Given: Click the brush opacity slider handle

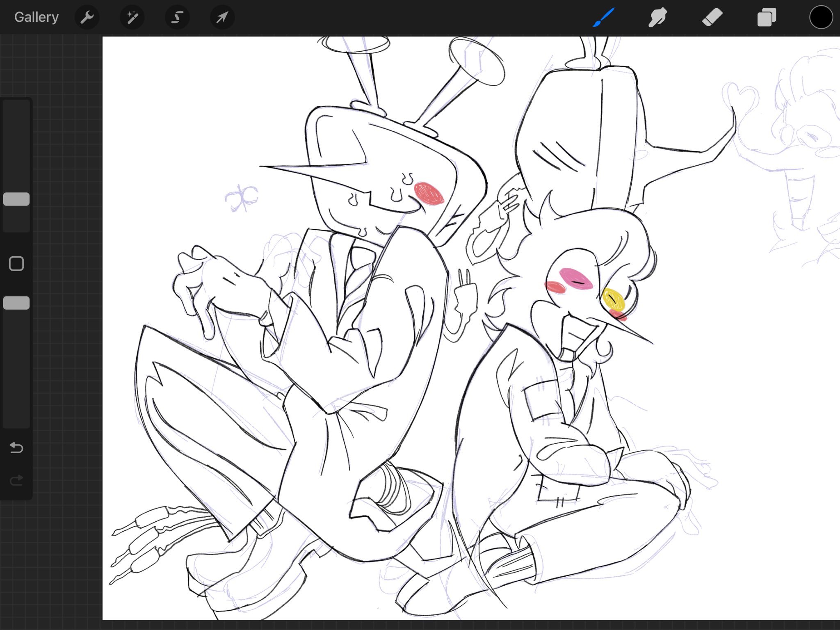Looking at the screenshot, I should (16, 303).
